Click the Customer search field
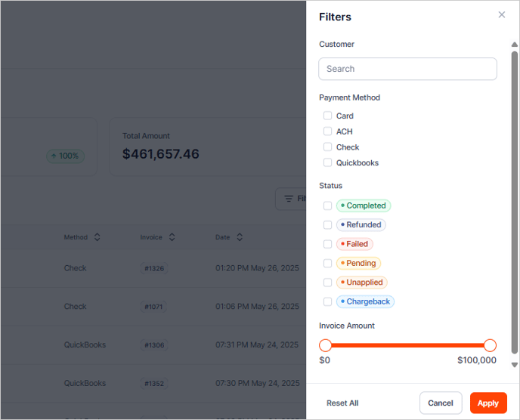The image size is (520, 420). pyautogui.click(x=408, y=69)
